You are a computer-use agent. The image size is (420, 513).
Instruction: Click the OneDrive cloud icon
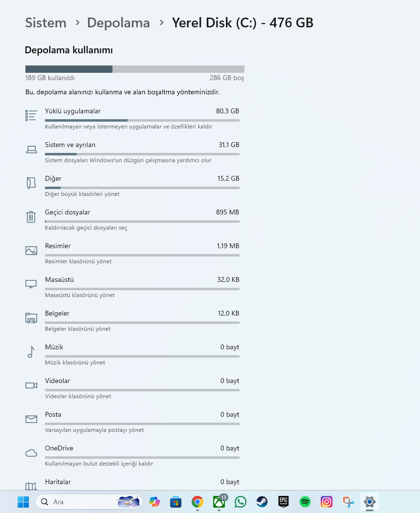point(31,453)
